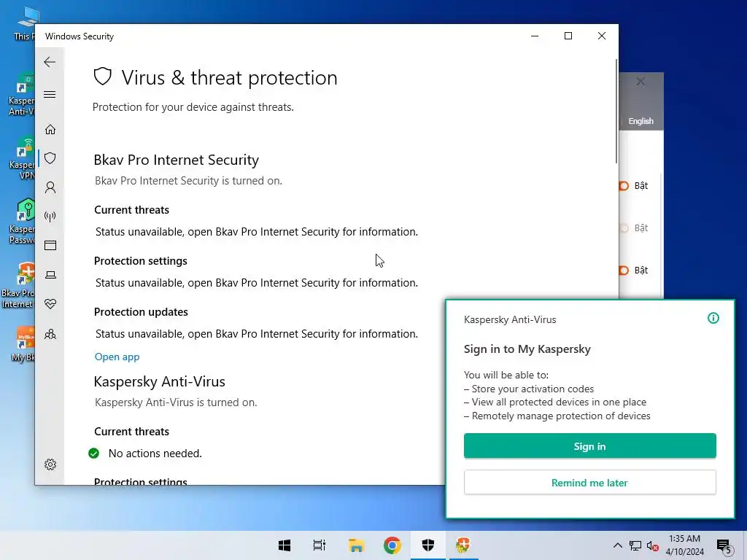The height and width of the screenshot is (560, 747).
Task: Open Firewall & network protection icon
Action: click(x=50, y=217)
